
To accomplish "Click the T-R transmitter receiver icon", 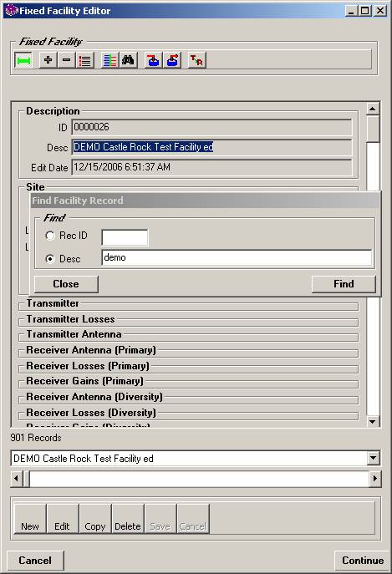I will (x=197, y=60).
